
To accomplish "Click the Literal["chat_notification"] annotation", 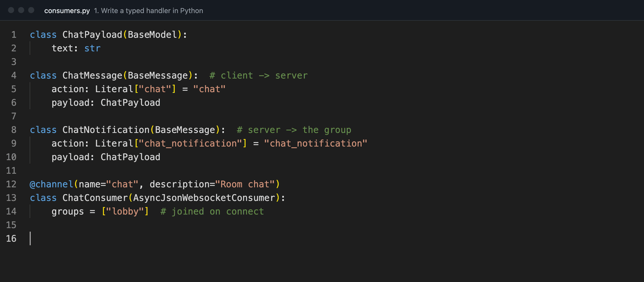I will click(171, 143).
